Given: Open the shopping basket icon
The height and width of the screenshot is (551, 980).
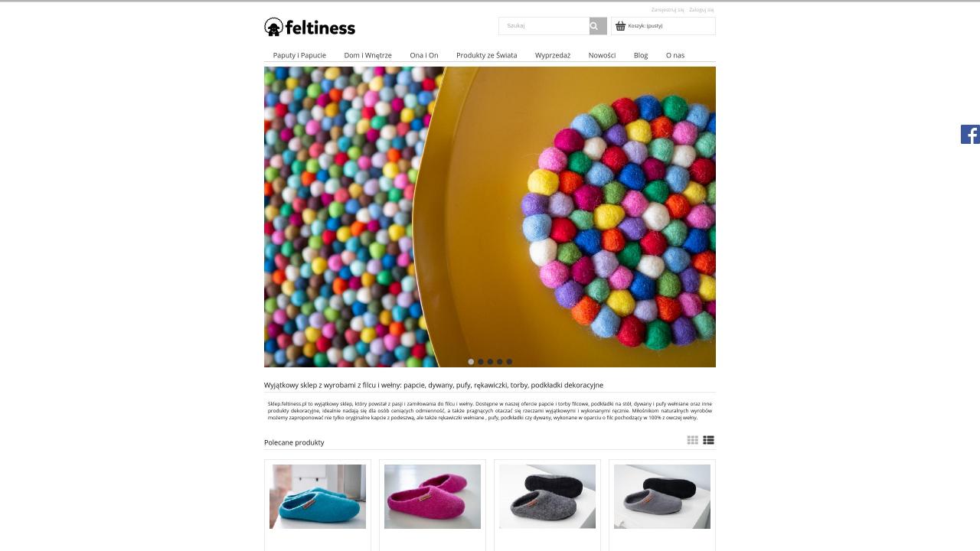Looking at the screenshot, I should pyautogui.click(x=620, y=26).
